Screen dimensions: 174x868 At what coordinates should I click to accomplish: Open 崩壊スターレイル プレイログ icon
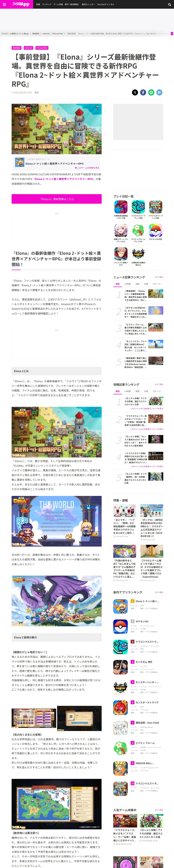(121, 230)
